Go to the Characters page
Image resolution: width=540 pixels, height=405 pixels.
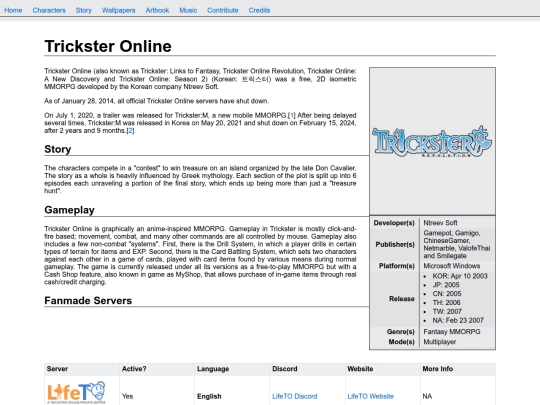[49, 10]
